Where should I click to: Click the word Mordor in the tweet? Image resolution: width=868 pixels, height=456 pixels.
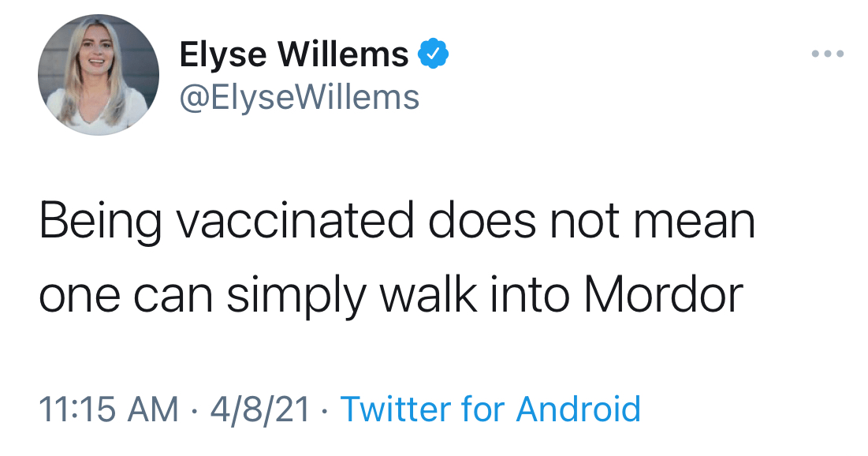pyautogui.click(x=663, y=294)
